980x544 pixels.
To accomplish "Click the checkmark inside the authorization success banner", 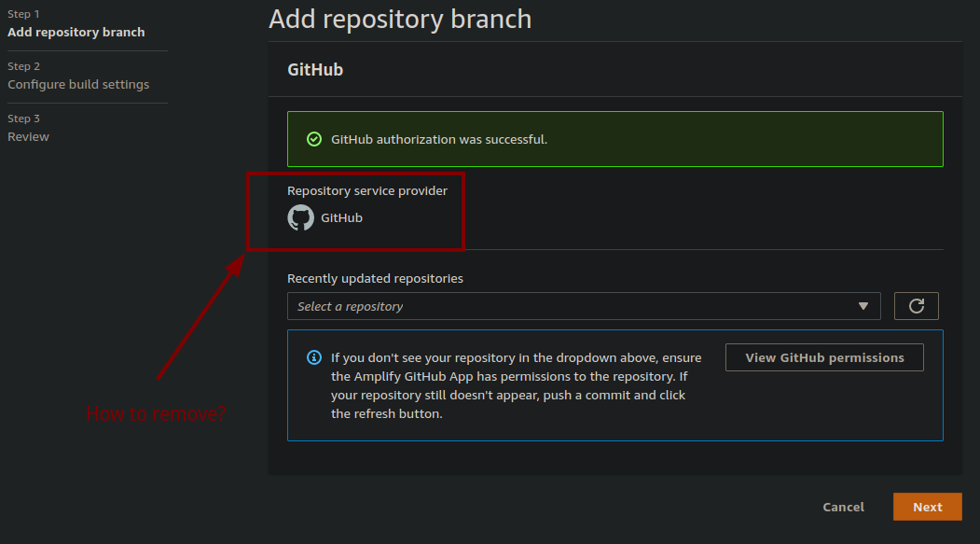I will pyautogui.click(x=314, y=138).
